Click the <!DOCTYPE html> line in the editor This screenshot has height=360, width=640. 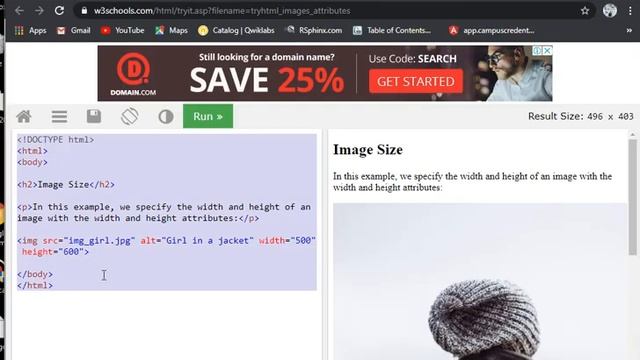click(x=56, y=140)
